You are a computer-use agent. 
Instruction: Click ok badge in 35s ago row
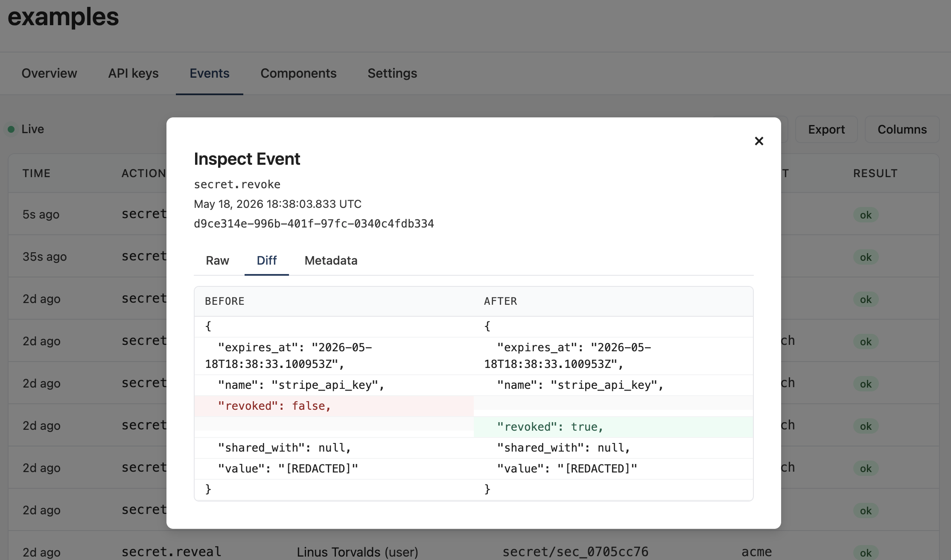coord(866,257)
